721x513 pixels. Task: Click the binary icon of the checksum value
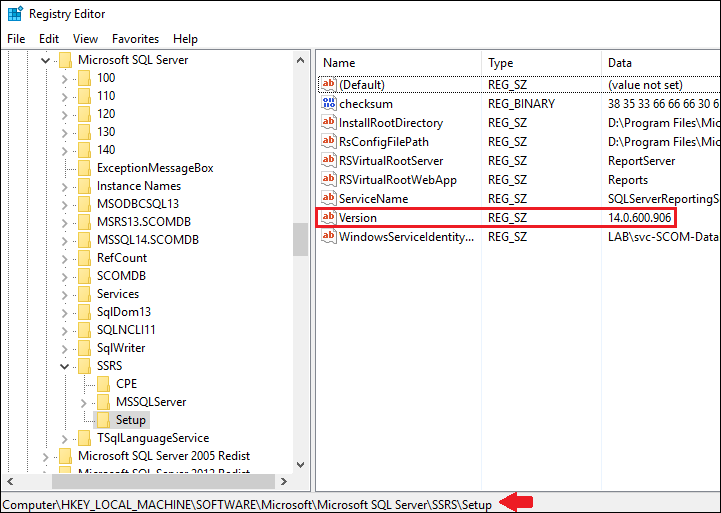328,103
